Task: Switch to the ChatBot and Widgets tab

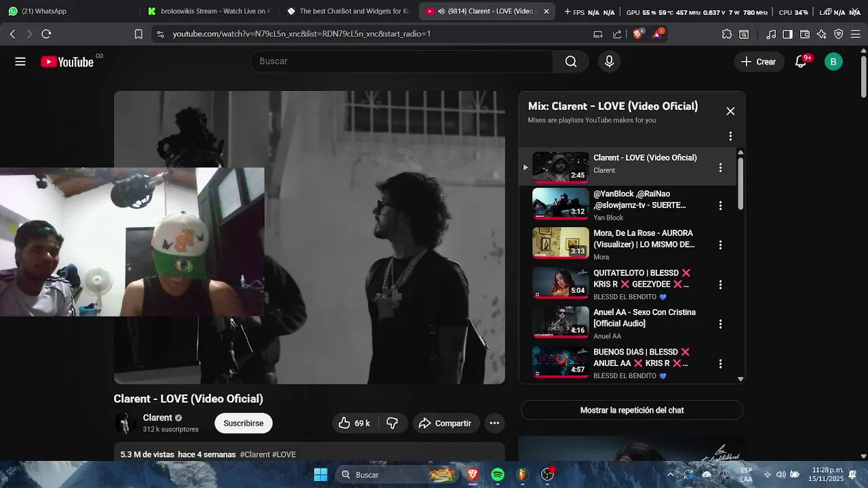Action: [x=347, y=12]
